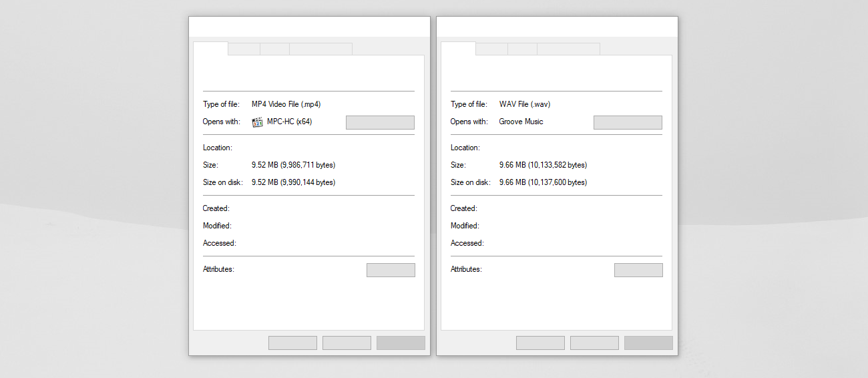The image size is (868, 378).
Task: Click the text "Groove Music"
Action: point(521,122)
